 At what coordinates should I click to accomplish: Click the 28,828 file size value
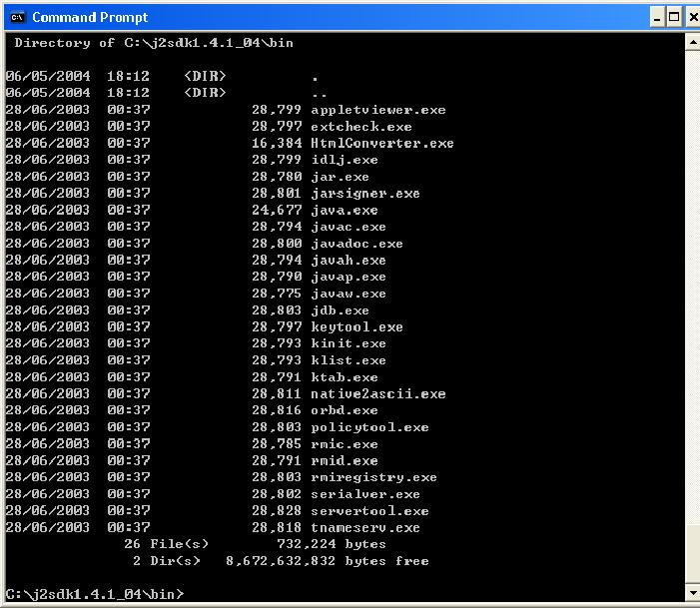pos(277,511)
